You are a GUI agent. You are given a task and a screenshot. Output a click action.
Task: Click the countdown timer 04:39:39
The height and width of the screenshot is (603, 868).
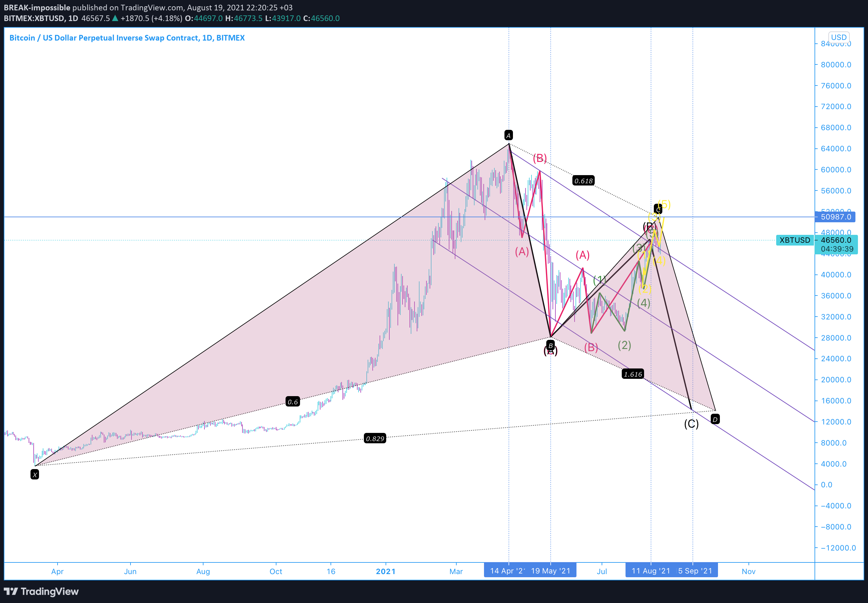point(837,249)
